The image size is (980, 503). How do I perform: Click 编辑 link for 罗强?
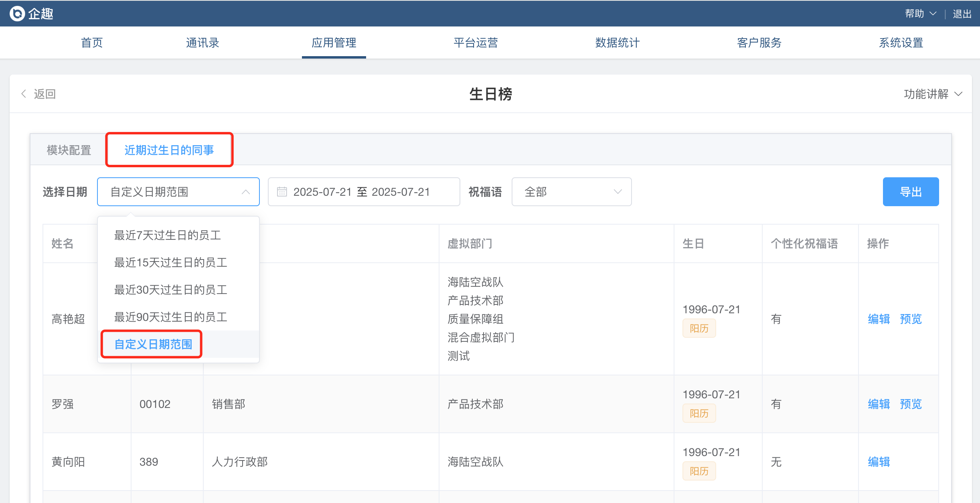(879, 404)
